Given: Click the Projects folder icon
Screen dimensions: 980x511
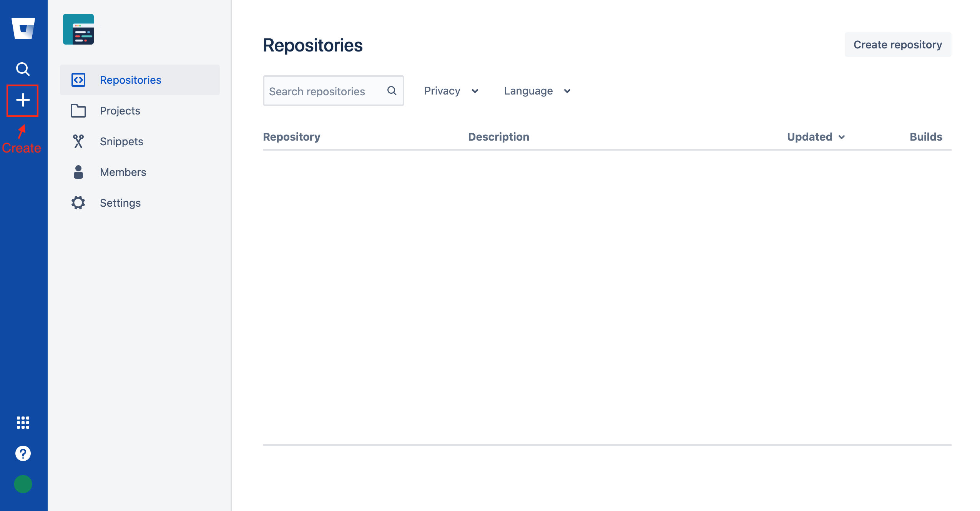Looking at the screenshot, I should [78, 110].
